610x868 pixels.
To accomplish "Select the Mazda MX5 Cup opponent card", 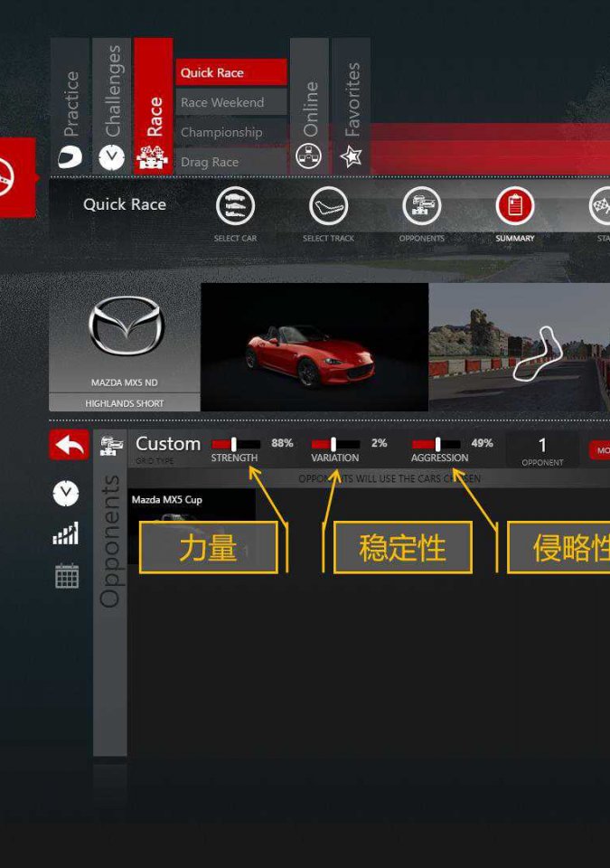I will coord(192,526).
